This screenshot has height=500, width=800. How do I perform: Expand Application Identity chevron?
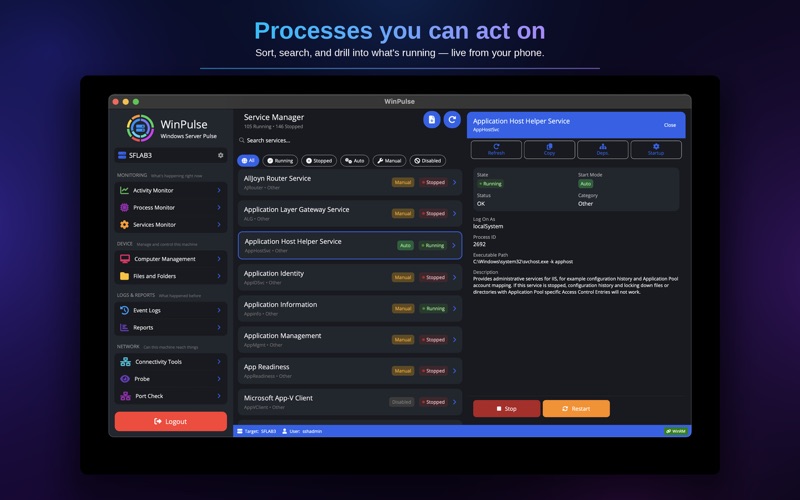(454, 277)
